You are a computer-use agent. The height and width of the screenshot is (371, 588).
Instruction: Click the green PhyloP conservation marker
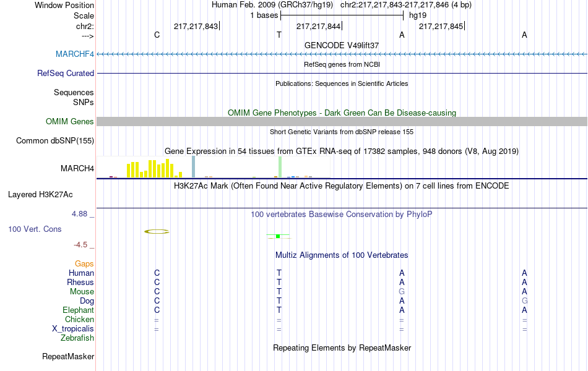[278, 236]
